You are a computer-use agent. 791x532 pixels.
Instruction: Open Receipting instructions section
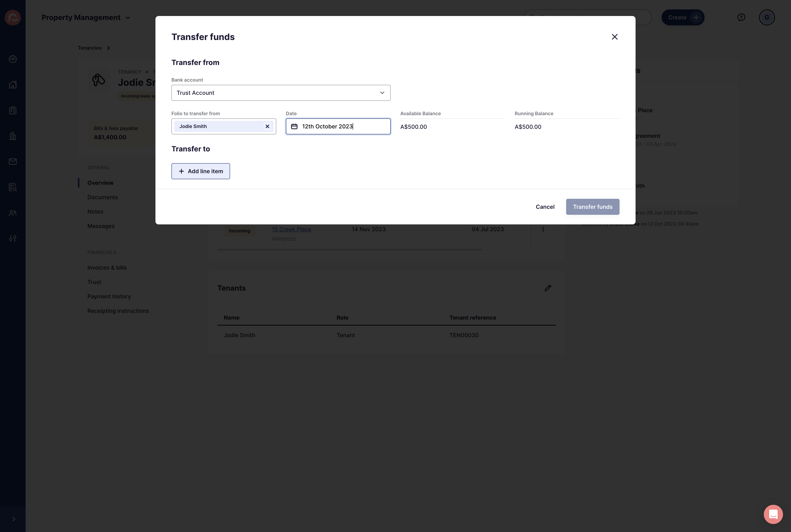[118, 311]
